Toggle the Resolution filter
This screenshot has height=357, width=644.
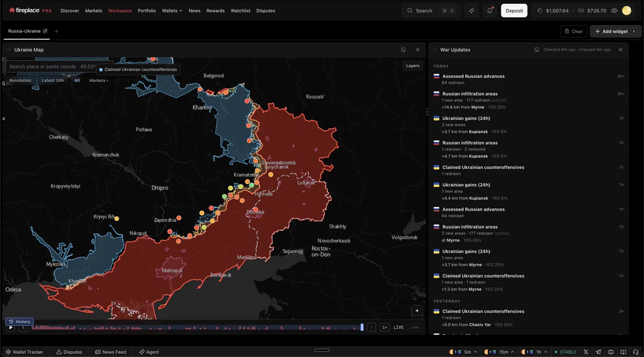[20, 81]
